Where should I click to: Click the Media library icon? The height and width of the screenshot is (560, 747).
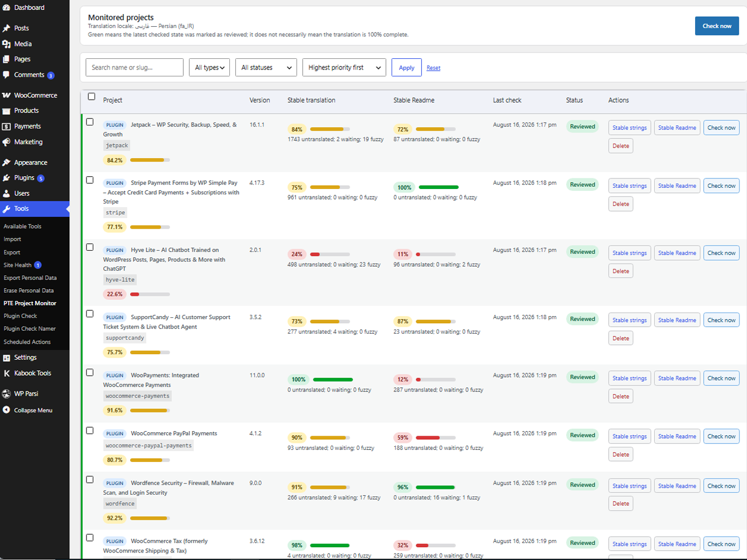click(6, 44)
